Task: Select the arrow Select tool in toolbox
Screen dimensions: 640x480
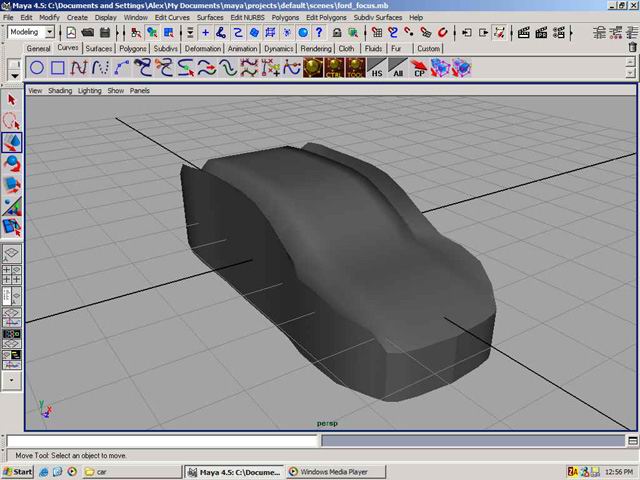Action: coord(12,99)
